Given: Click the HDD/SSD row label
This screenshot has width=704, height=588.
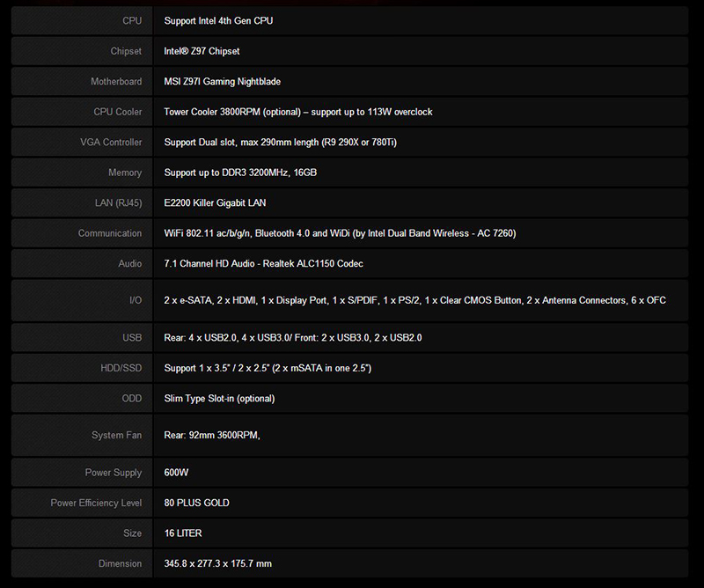Looking at the screenshot, I should coord(121,368).
